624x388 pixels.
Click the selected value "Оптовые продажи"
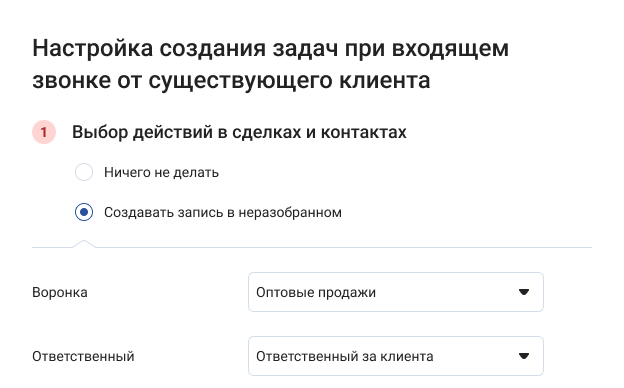[x=316, y=292]
